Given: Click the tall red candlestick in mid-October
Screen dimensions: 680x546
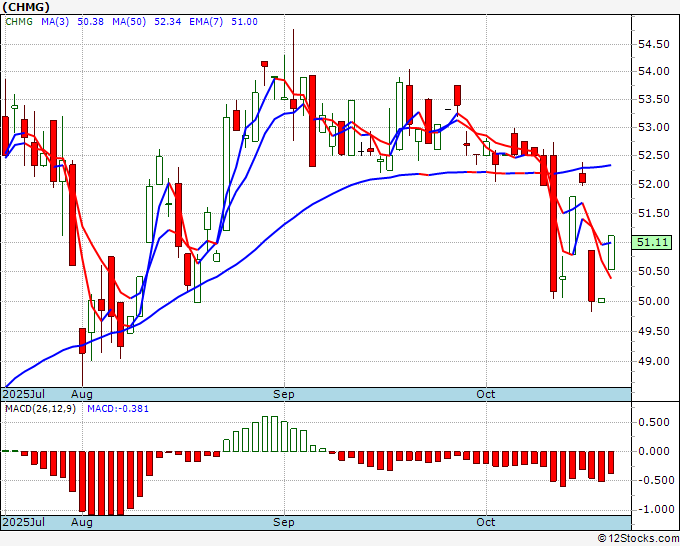Looking at the screenshot, I should click(553, 223).
